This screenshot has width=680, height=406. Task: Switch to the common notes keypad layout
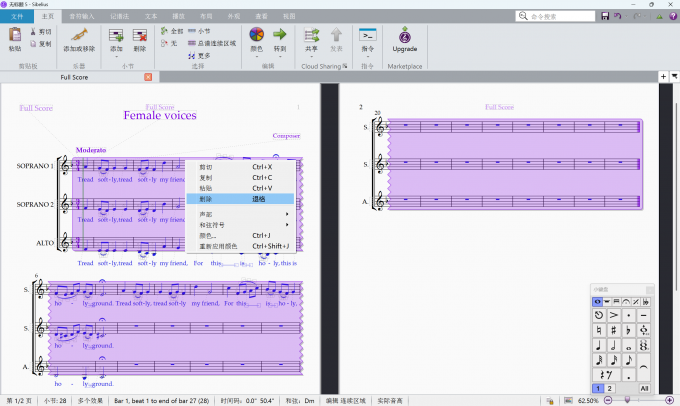pos(597,301)
